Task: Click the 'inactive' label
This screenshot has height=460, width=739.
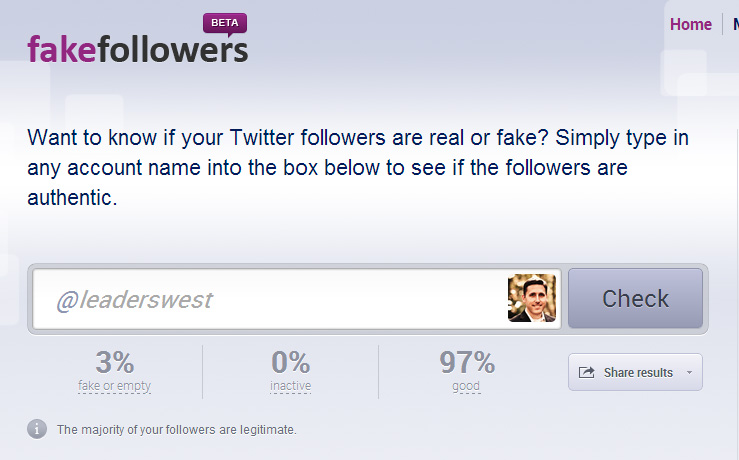Action: [290, 386]
